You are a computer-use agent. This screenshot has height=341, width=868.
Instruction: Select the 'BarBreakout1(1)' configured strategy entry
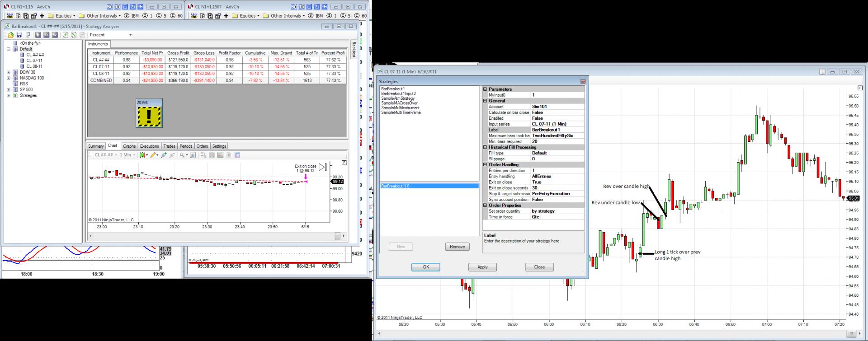pos(429,186)
